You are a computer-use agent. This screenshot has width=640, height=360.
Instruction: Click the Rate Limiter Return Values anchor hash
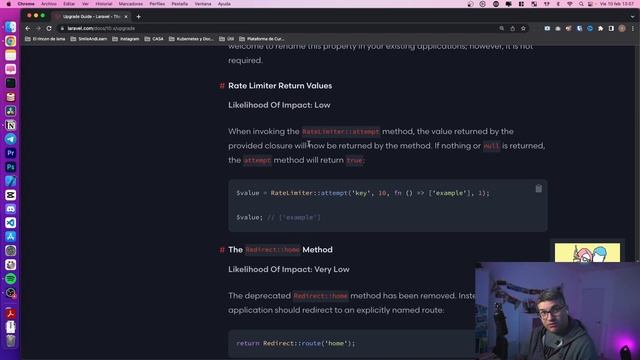222,86
